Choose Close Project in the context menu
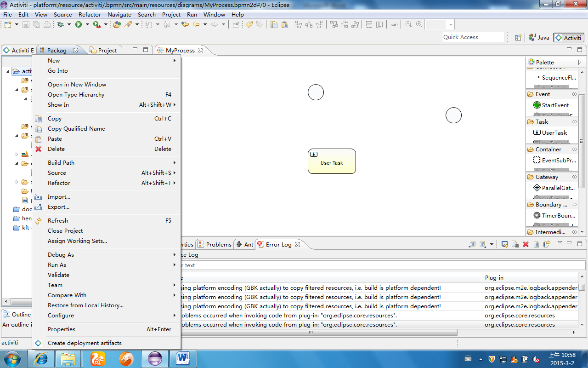 (x=107, y=231)
